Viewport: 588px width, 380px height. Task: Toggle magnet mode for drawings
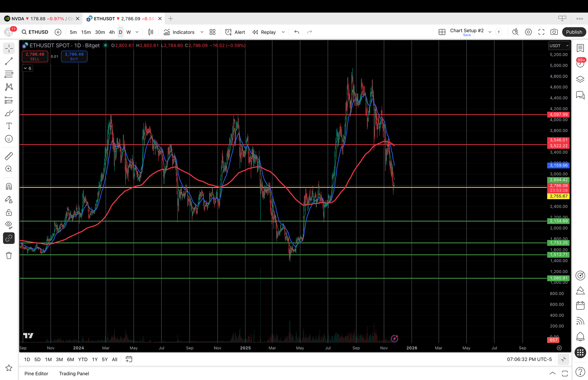click(x=9, y=187)
